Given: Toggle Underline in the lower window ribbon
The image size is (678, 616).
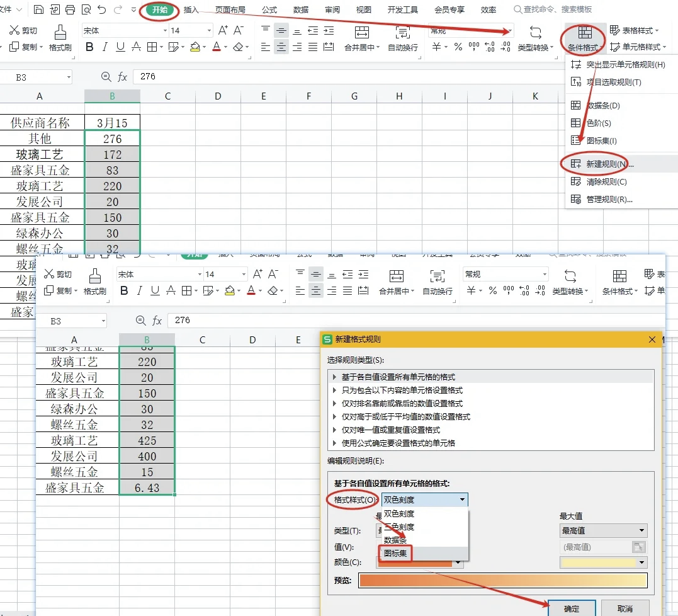Looking at the screenshot, I should pyautogui.click(x=155, y=291).
